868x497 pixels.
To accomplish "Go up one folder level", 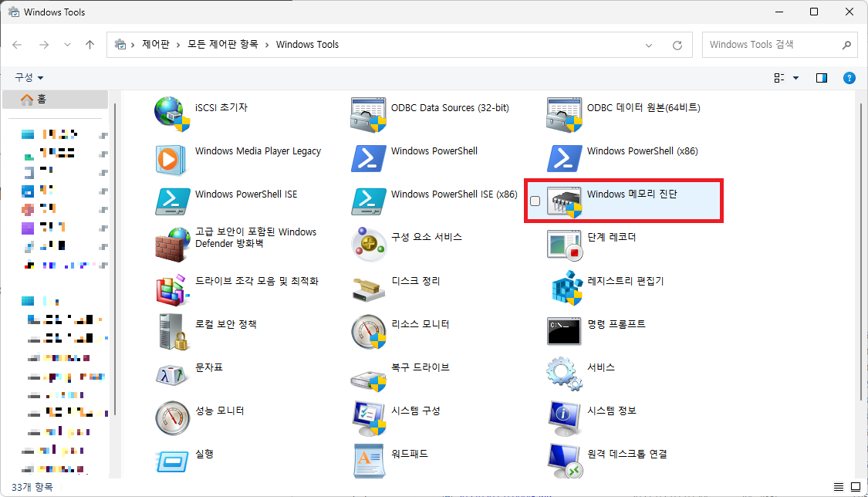I will [x=90, y=45].
